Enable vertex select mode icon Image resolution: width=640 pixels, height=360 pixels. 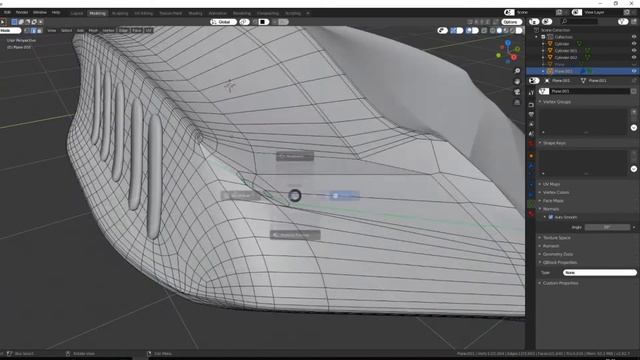[x=27, y=31]
